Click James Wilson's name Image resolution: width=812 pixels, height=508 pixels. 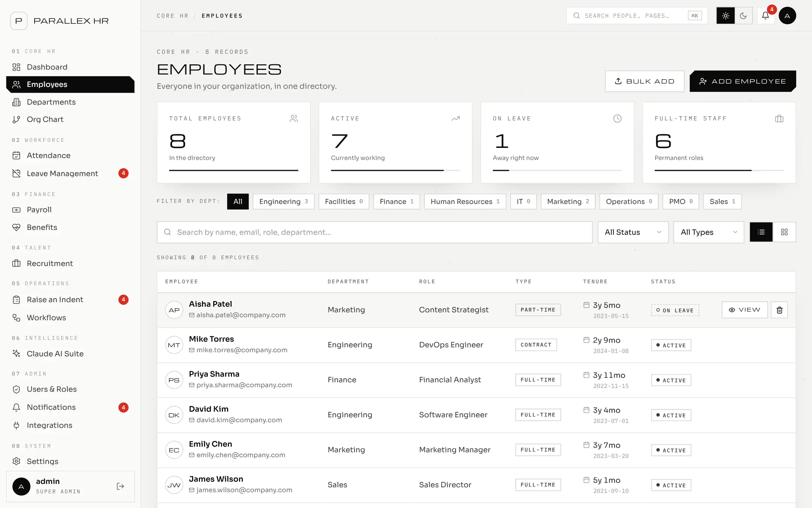tap(216, 479)
